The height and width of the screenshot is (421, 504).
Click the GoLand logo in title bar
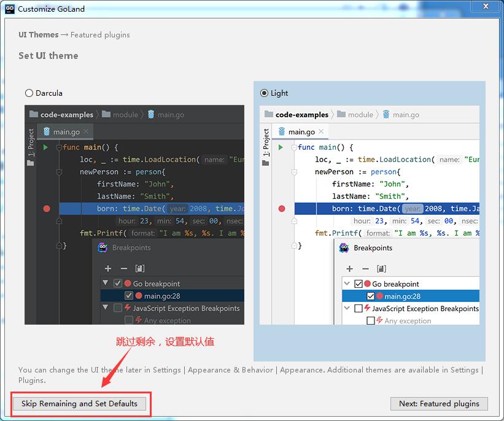coord(10,9)
